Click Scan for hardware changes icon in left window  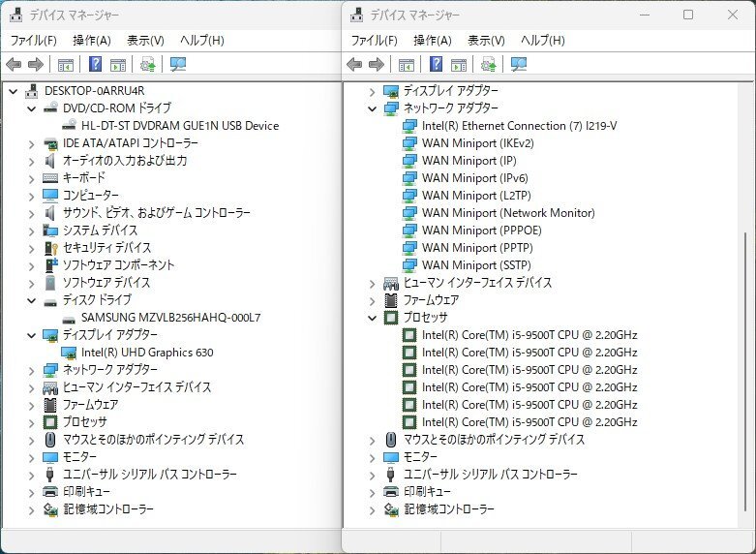(178, 64)
